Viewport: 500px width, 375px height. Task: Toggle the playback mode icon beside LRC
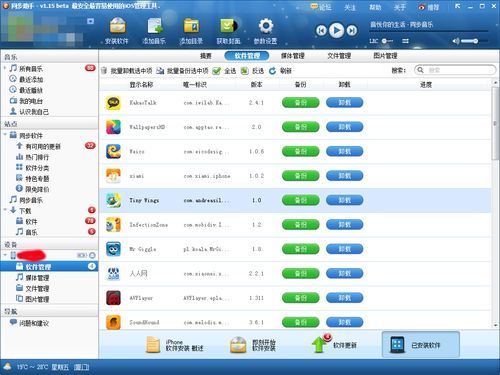point(405,41)
